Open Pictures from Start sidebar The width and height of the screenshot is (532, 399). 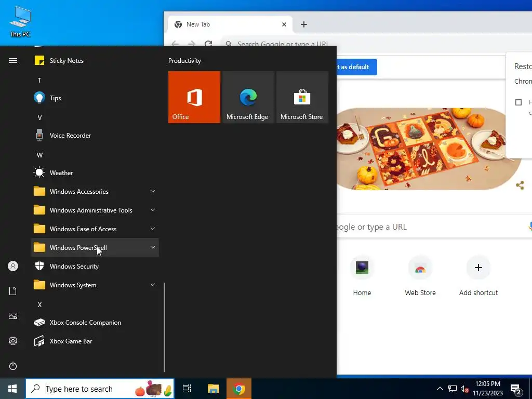coord(13,316)
